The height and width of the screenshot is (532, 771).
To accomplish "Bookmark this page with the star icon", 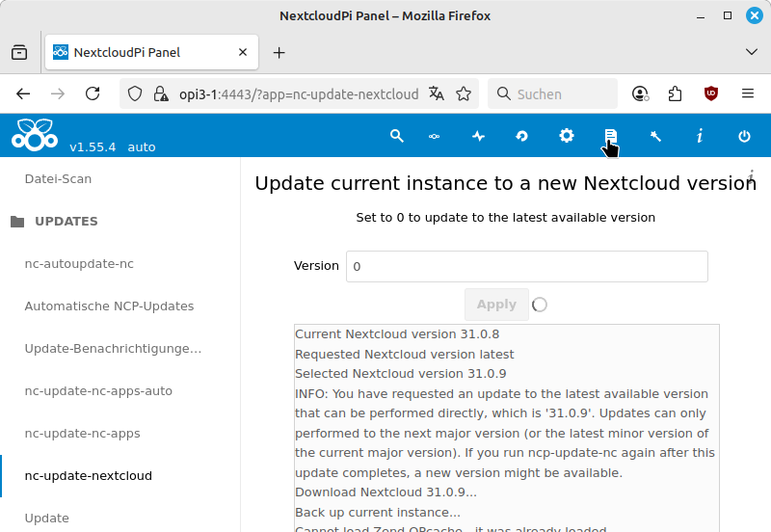I will tap(464, 93).
